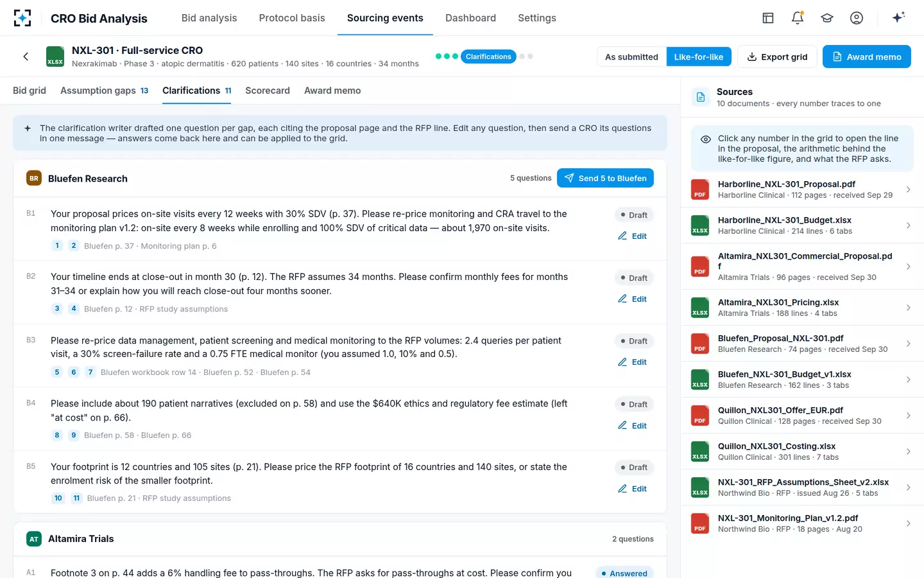Open citation 7 under question B3
This screenshot has width=924, height=578.
click(x=90, y=372)
